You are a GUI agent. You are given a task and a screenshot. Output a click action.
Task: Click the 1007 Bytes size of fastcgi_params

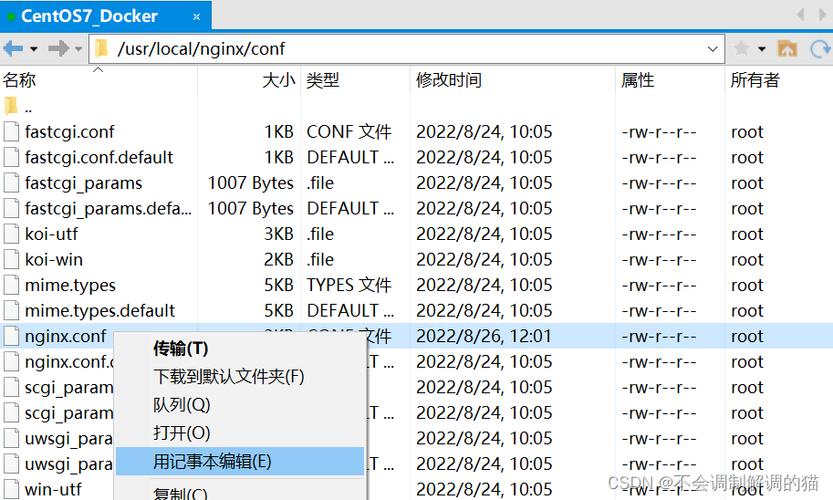[x=251, y=183]
